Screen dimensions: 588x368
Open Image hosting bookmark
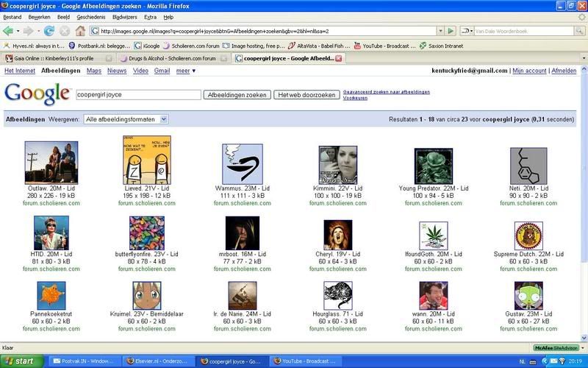[254, 46]
